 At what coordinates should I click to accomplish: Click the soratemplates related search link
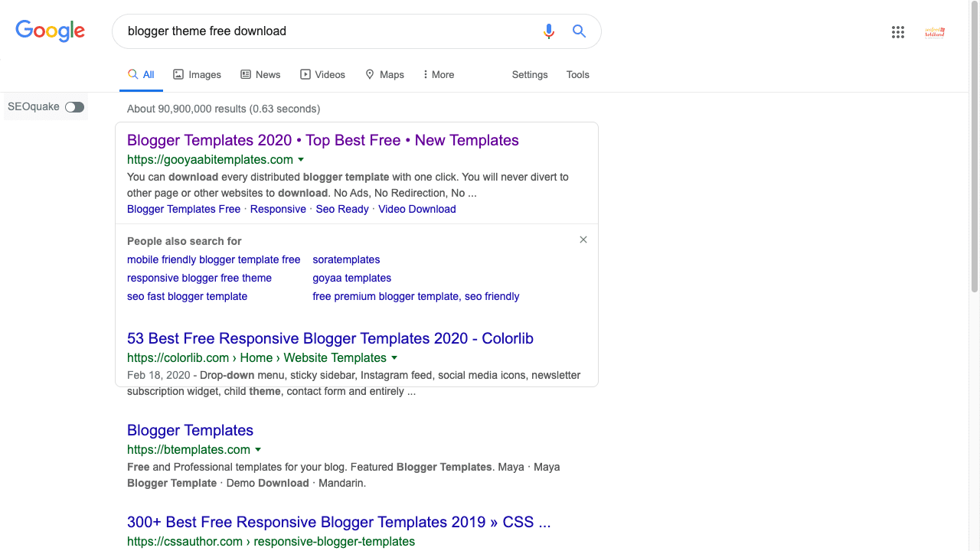tap(346, 259)
